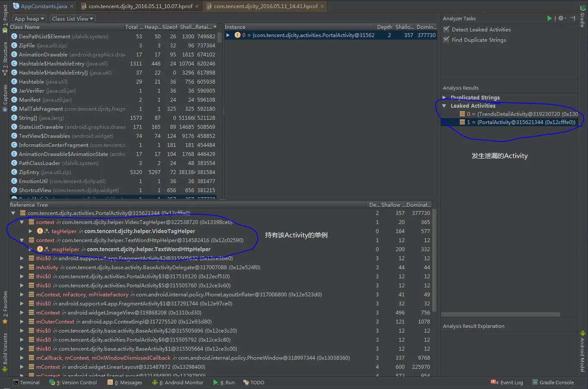Viewport: 588px width, 389px height.
Task: Expand the tagHelper reference node
Action: pyautogui.click(x=30, y=231)
